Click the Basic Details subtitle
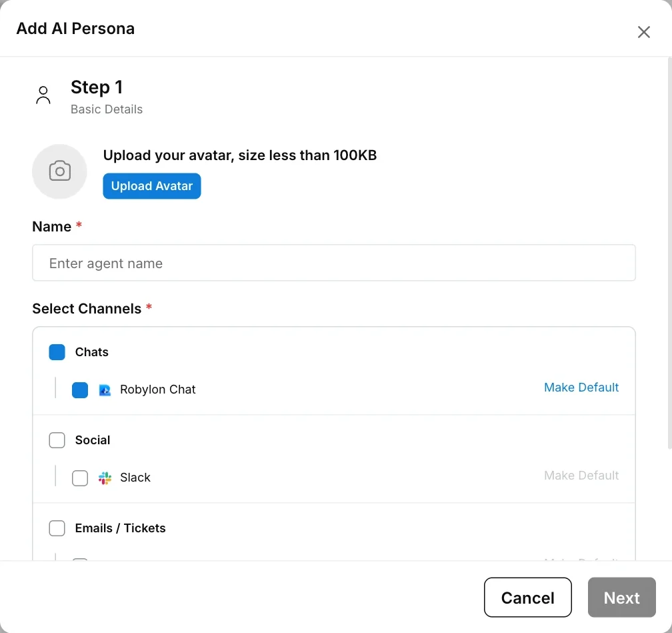Viewport: 672px width, 633px height. 106,109
